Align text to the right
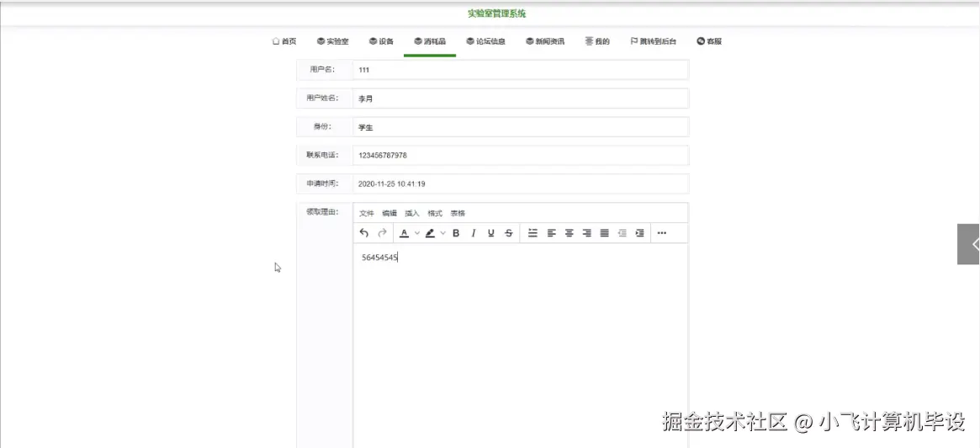 (x=587, y=232)
